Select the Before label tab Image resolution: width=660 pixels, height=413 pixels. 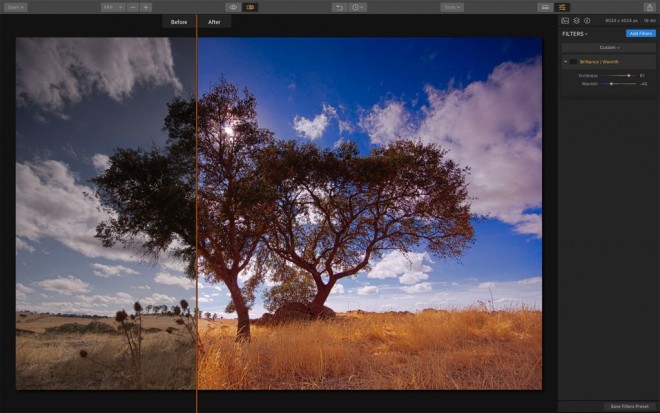tap(179, 22)
